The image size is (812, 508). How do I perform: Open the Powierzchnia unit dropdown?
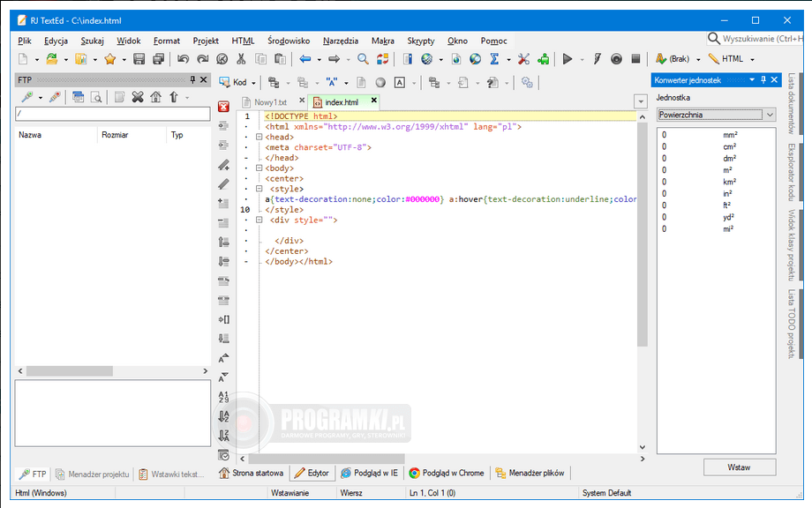[770, 115]
